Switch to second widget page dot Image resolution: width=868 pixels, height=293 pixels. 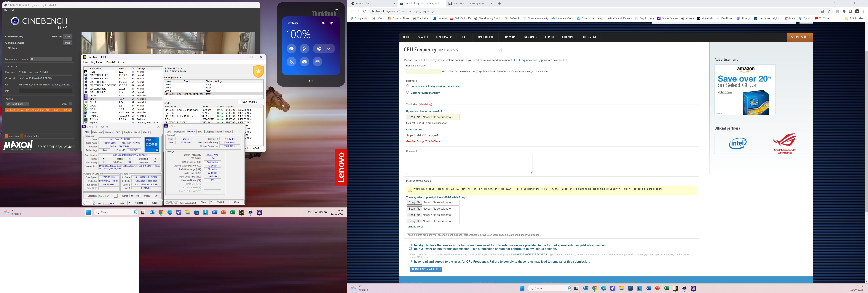coord(312,81)
